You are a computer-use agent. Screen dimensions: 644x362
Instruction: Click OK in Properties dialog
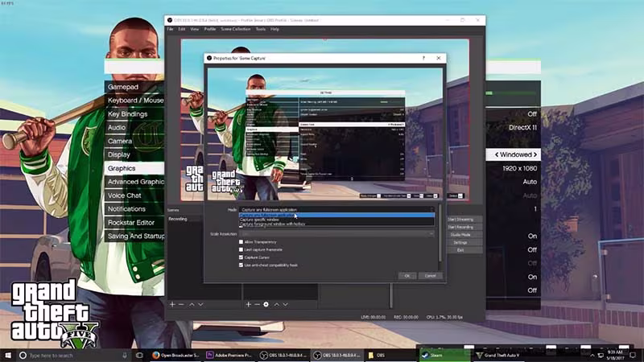pos(407,276)
